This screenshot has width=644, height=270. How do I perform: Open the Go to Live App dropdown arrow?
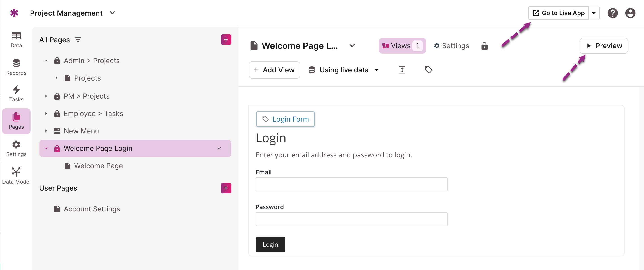(594, 13)
